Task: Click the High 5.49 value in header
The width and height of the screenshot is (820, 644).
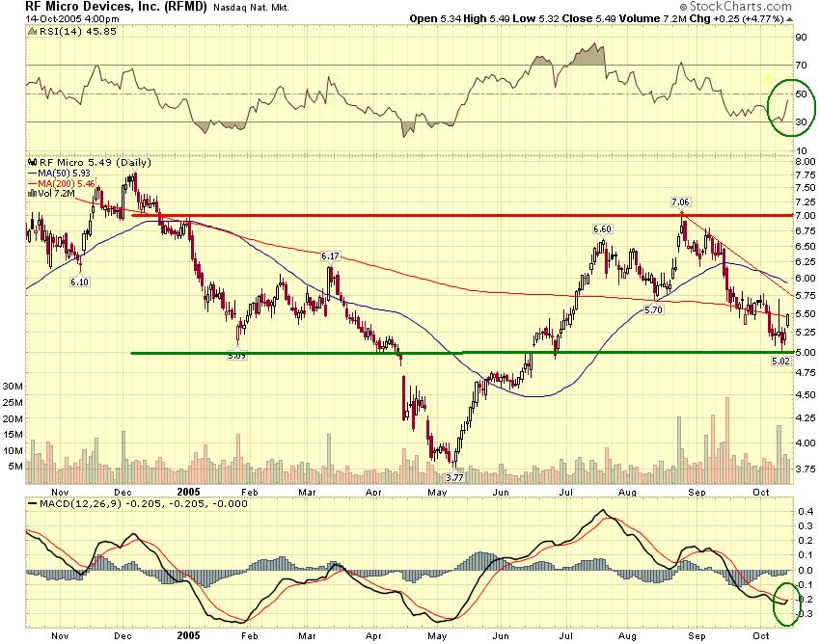Action: point(489,19)
